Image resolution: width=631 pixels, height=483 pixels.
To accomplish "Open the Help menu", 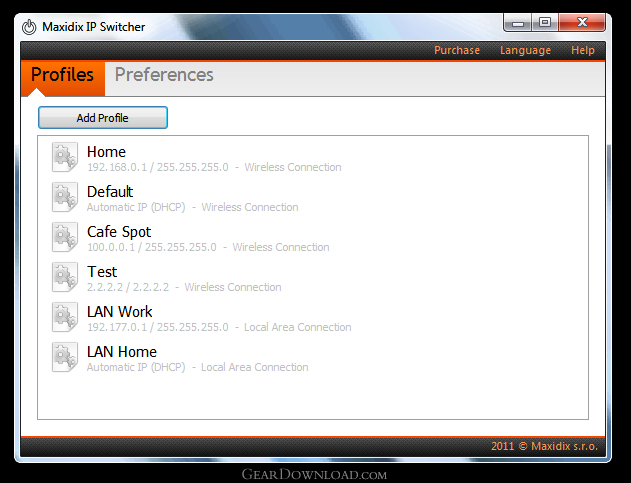I will tap(583, 50).
